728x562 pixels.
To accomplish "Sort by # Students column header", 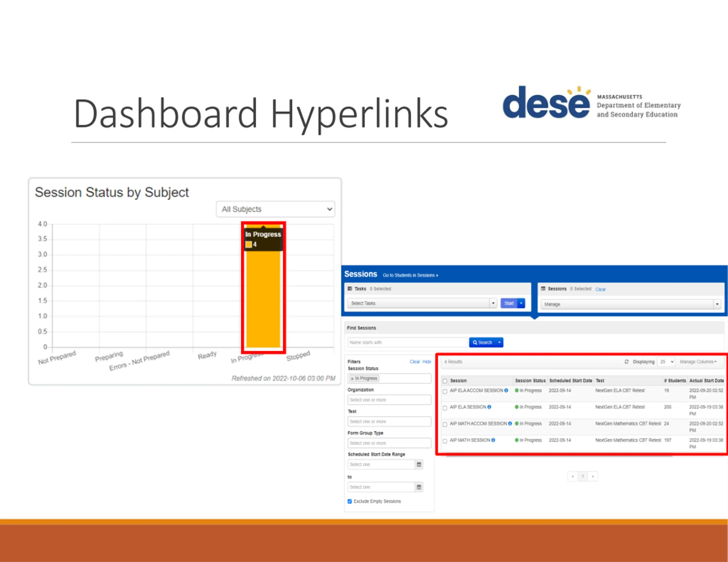I will point(675,380).
